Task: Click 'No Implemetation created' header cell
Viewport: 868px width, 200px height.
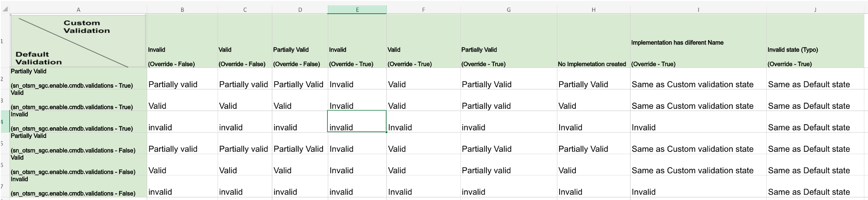Action: [594, 41]
